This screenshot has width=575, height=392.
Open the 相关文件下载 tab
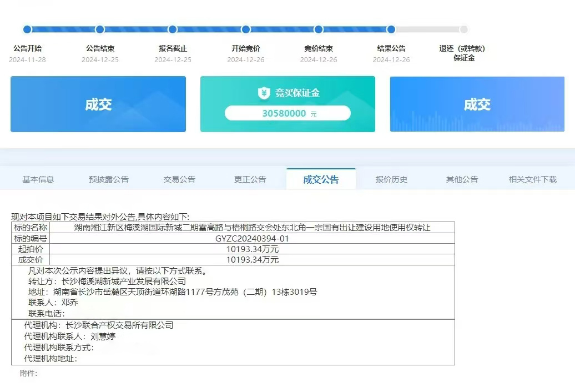pos(532,179)
